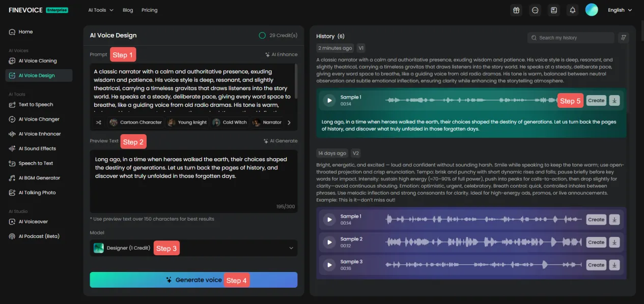Open the AI Voiceover studio
The width and height of the screenshot is (644, 304).
click(34, 221)
